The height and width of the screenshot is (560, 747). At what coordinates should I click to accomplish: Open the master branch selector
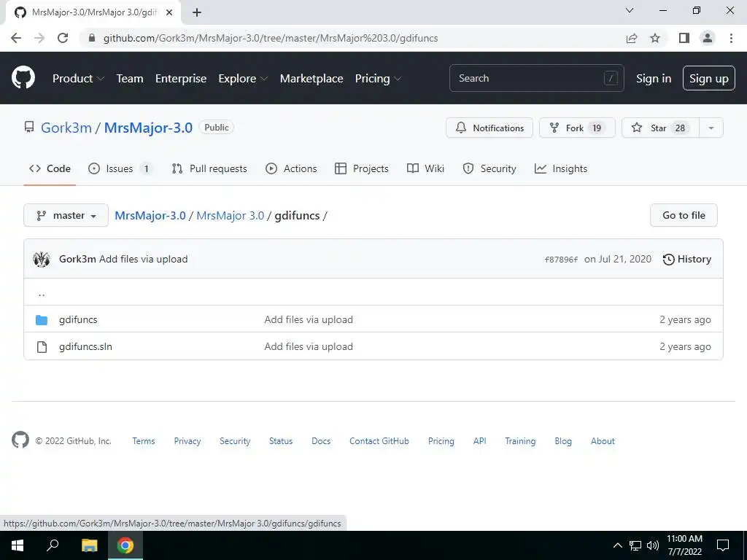[x=66, y=215]
